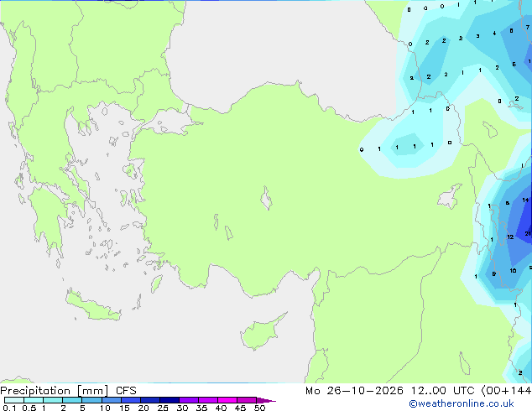Click the '10' precipitation value on the map
The width and height of the screenshot is (532, 411).
[513, 271]
